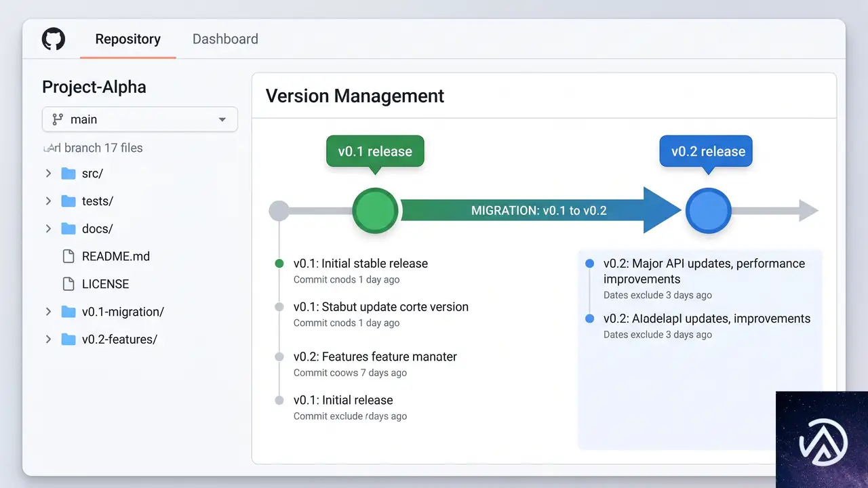
Task: Click the GitHub logo icon
Action: click(x=54, y=39)
